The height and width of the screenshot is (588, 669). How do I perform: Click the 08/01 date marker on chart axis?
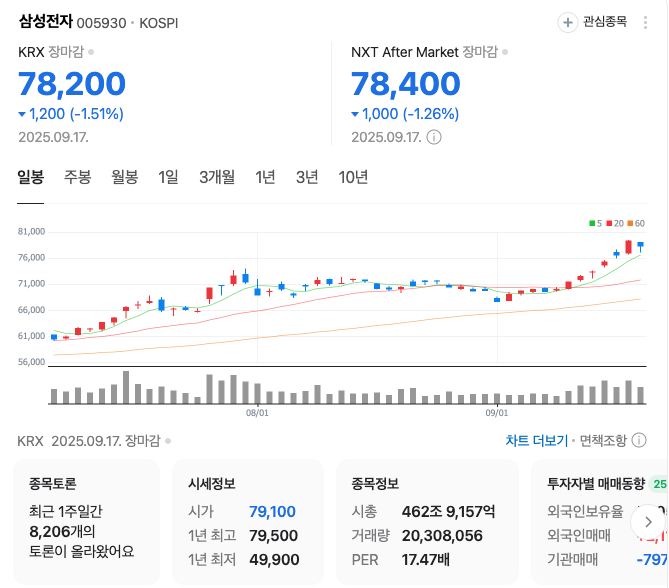(257, 413)
